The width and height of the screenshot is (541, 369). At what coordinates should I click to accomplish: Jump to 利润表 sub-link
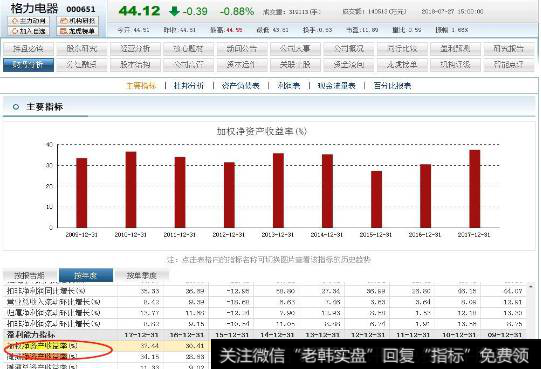pyautogui.click(x=288, y=86)
